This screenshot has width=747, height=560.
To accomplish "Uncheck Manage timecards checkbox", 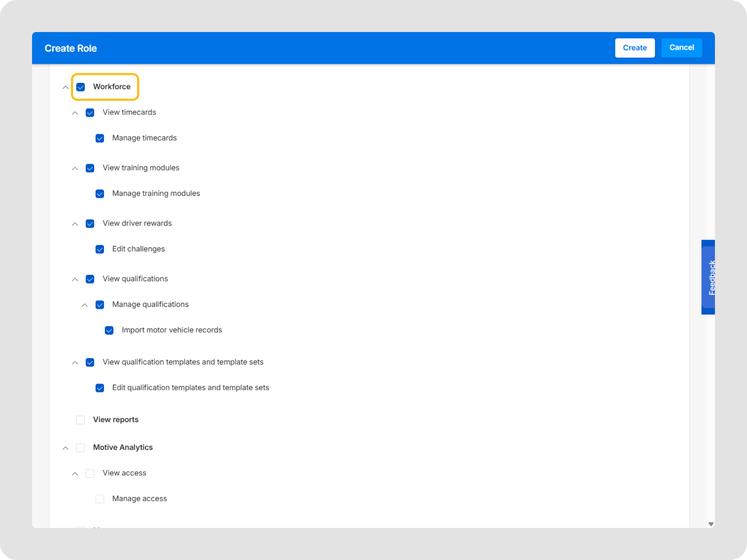I will pyautogui.click(x=100, y=138).
